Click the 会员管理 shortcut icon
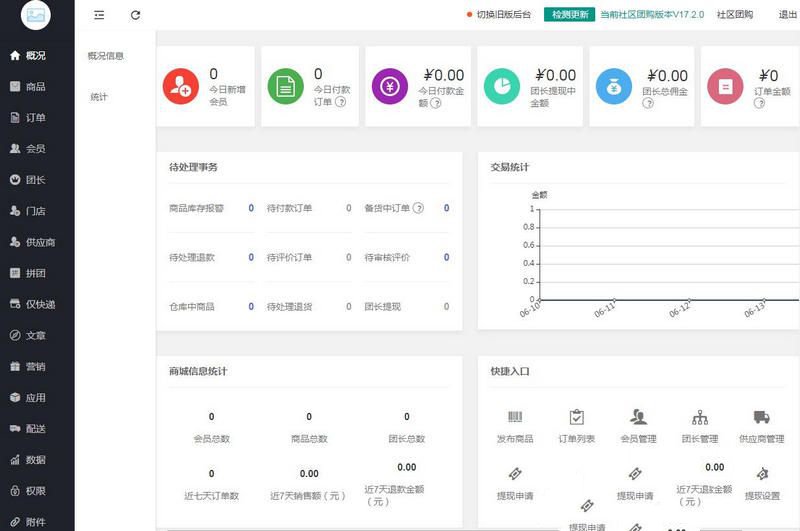 point(638,417)
